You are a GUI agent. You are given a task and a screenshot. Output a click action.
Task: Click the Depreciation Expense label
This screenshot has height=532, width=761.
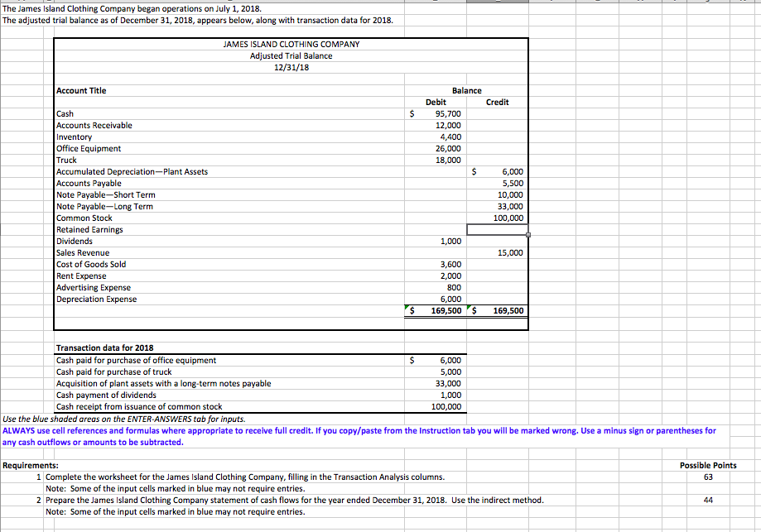click(x=96, y=300)
